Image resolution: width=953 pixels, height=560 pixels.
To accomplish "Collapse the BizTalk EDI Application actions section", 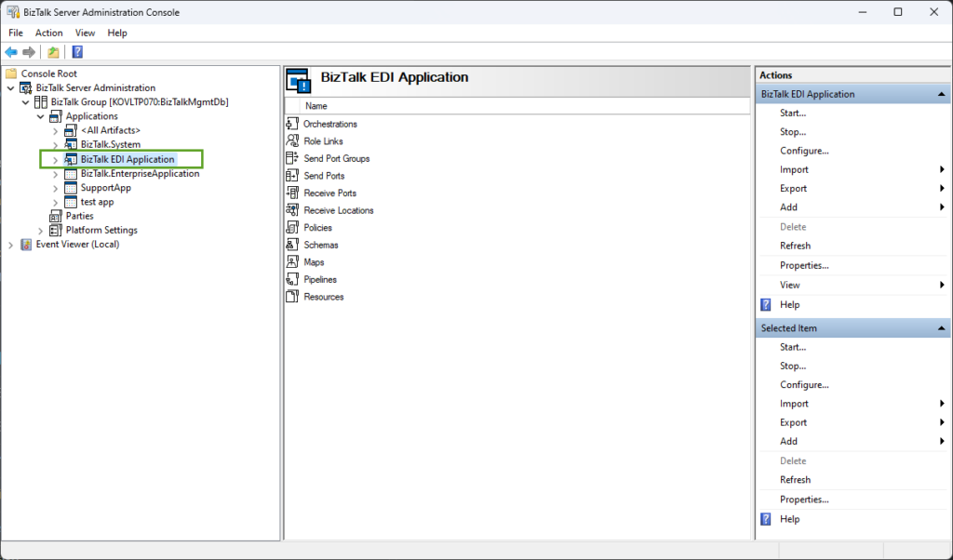I will (940, 93).
